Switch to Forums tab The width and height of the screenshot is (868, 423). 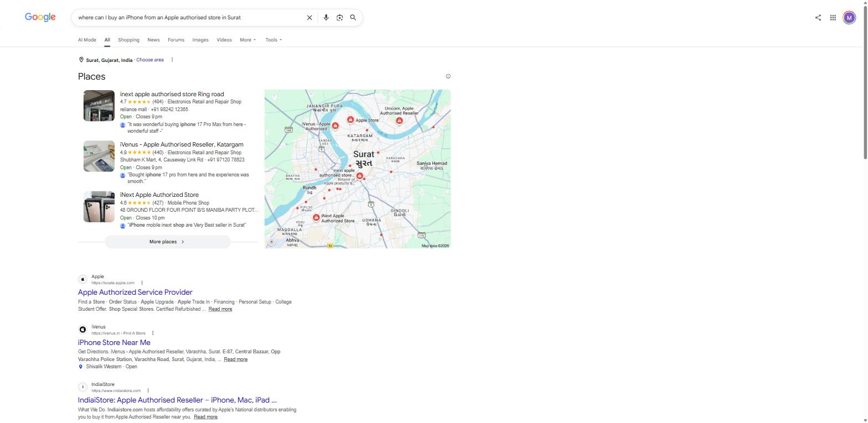pyautogui.click(x=176, y=40)
